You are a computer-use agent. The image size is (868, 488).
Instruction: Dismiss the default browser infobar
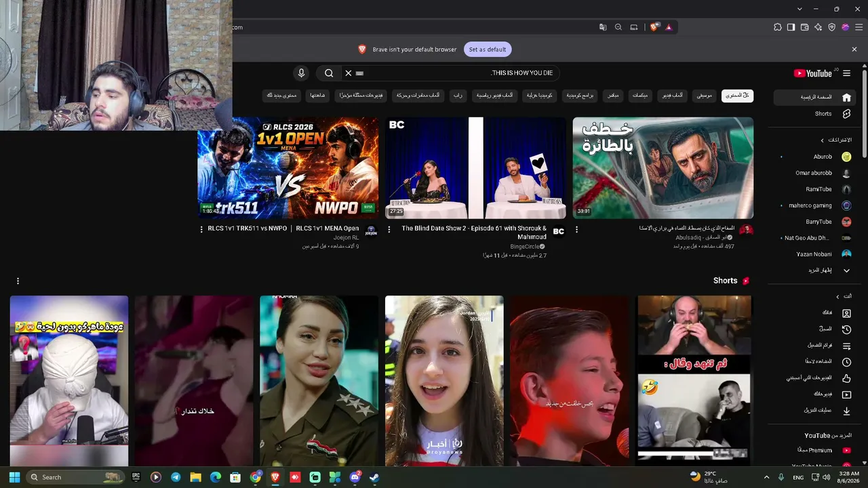click(854, 49)
